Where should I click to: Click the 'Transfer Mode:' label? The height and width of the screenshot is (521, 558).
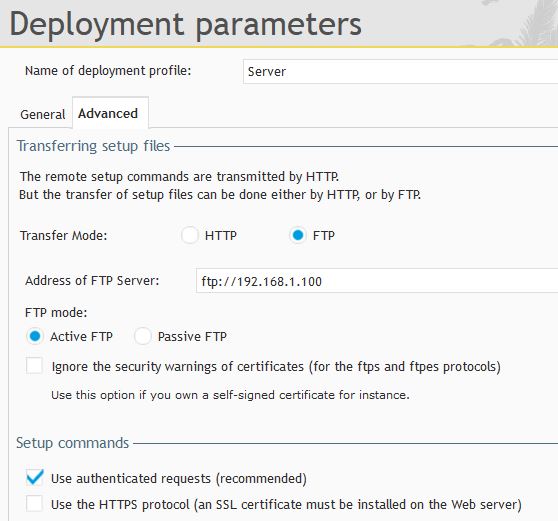tap(64, 236)
